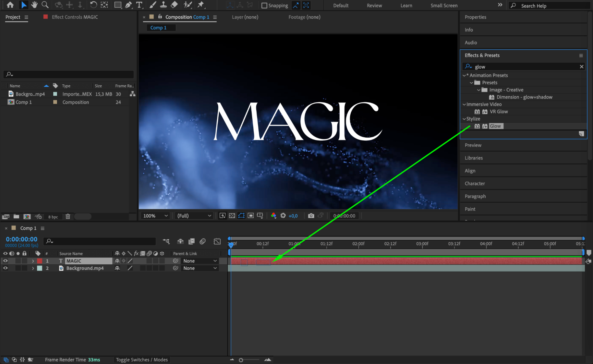Viewport: 593px width, 364px height.
Task: Select the Zoom tool in toolbar
Action: [45, 5]
